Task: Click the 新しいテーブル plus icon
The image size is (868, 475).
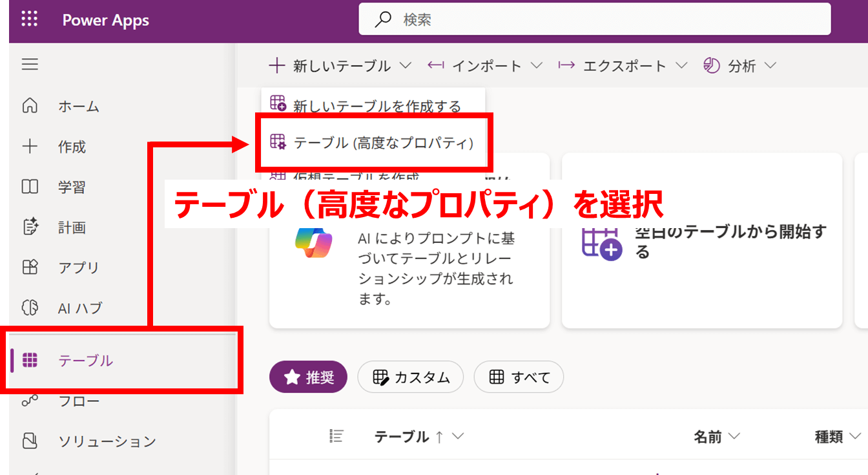Action: click(x=276, y=65)
